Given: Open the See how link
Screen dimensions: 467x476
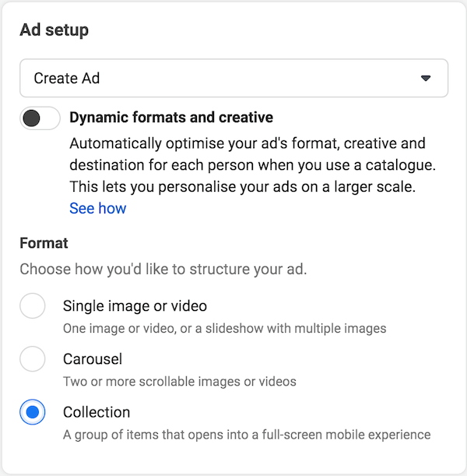Looking at the screenshot, I should point(97,208).
